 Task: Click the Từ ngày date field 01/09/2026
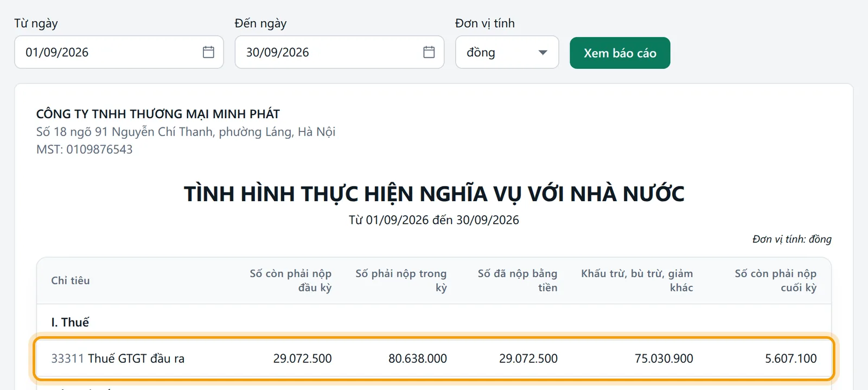[119, 52]
